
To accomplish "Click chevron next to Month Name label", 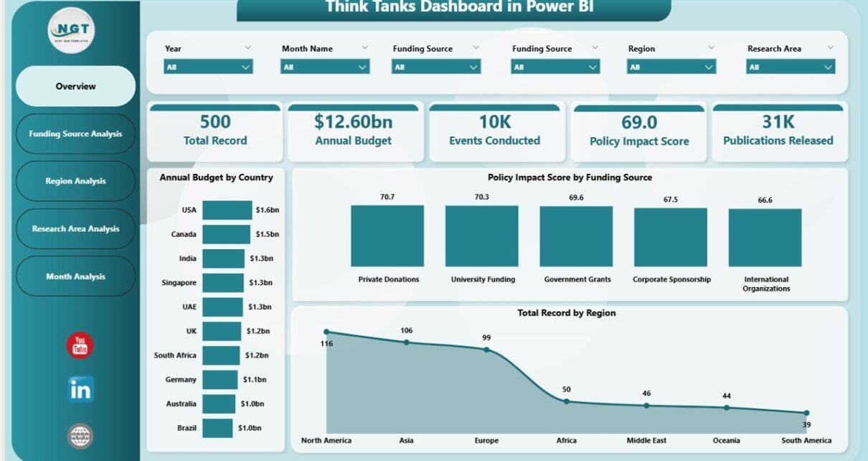I will 364,48.
